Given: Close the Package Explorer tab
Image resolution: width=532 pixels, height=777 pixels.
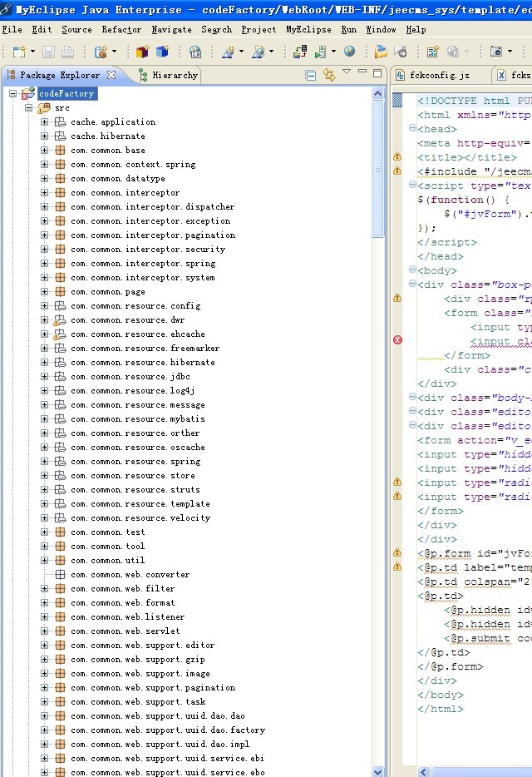Looking at the screenshot, I should click(x=111, y=75).
